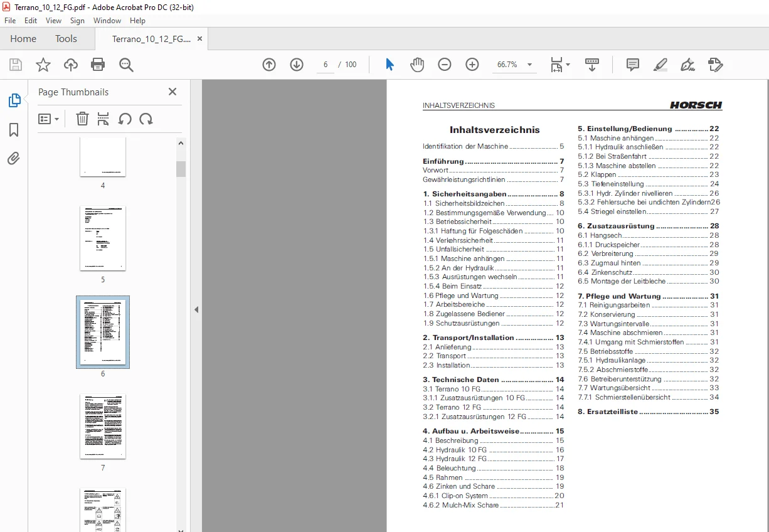Delete selected page with the trash icon

point(82,119)
